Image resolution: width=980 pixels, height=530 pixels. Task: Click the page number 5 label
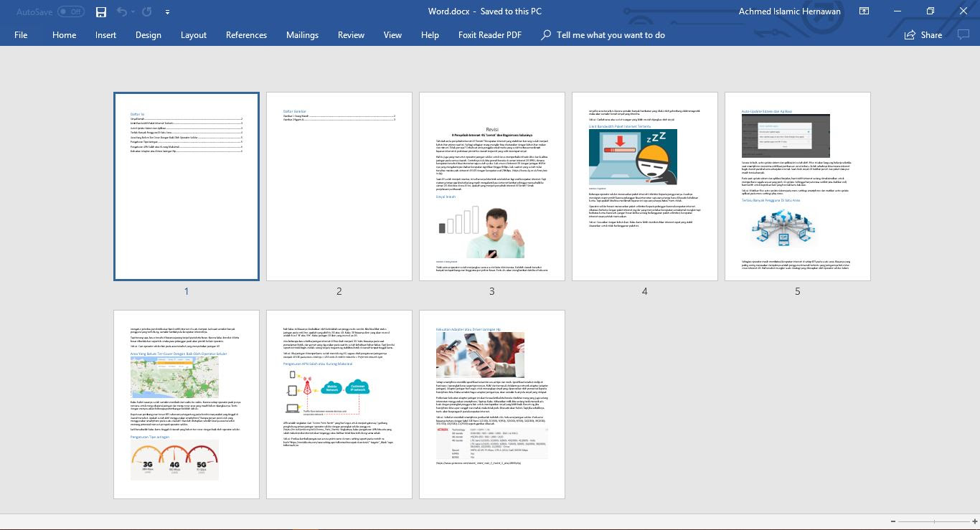coord(798,291)
